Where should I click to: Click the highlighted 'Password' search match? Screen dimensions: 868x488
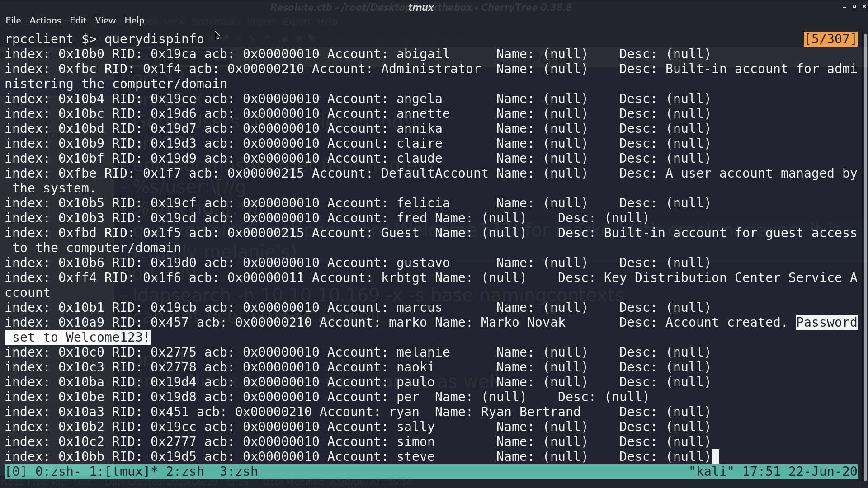point(826,322)
